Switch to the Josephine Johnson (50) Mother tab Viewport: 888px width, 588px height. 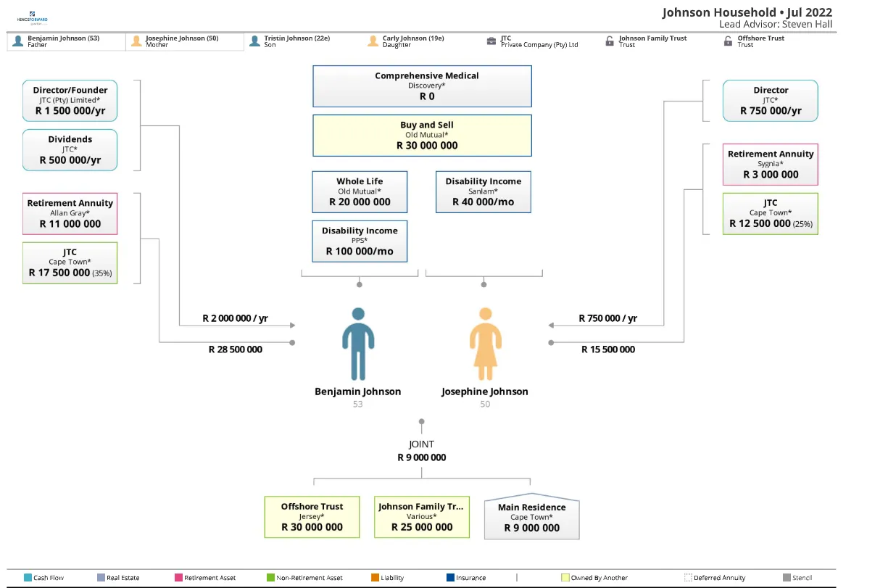[185, 41]
